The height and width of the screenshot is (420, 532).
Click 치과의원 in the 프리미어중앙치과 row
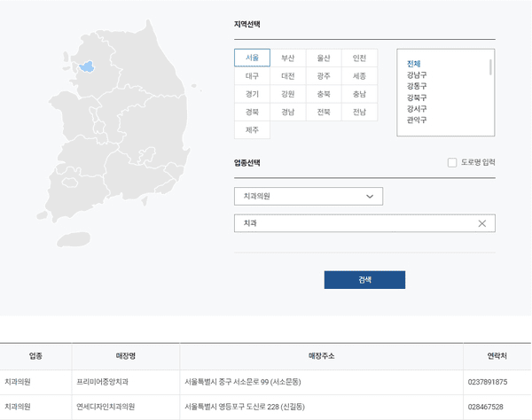click(x=18, y=382)
